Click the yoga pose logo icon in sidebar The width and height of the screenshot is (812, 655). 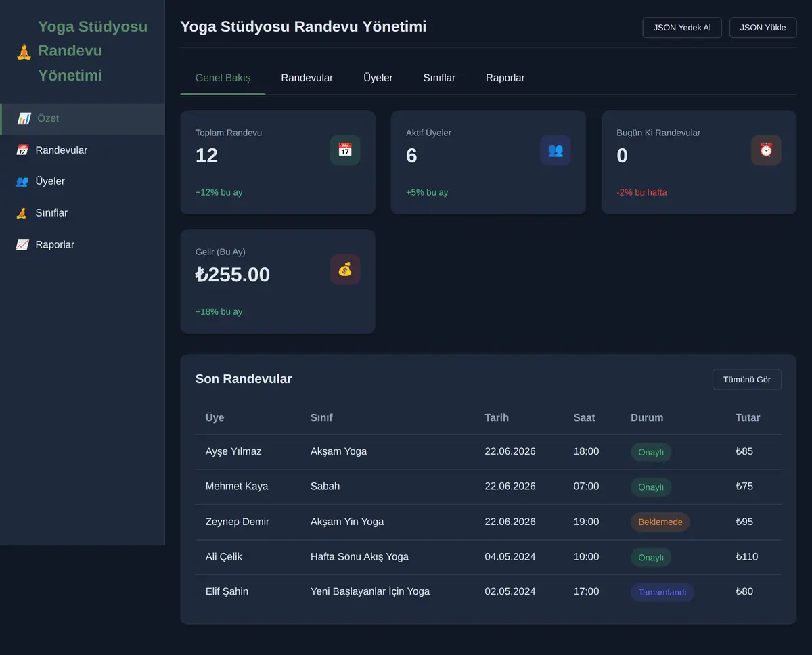[24, 51]
